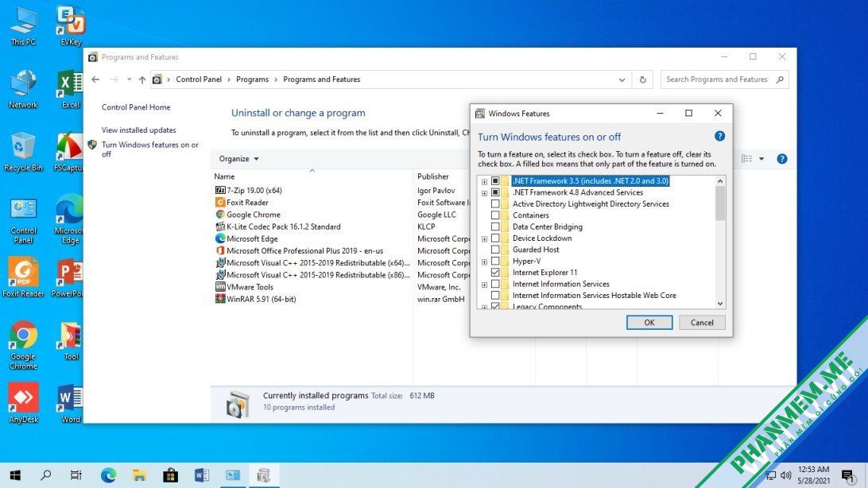Open Network desktop icon
Viewport: 868px width, 488px height.
pyautogui.click(x=23, y=90)
